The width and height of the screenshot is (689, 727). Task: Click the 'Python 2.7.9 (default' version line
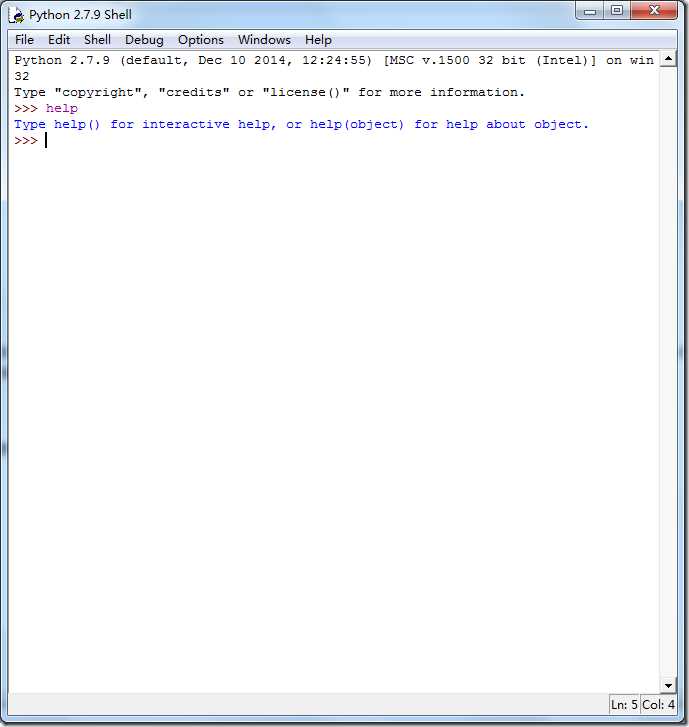pyautogui.click(x=334, y=60)
